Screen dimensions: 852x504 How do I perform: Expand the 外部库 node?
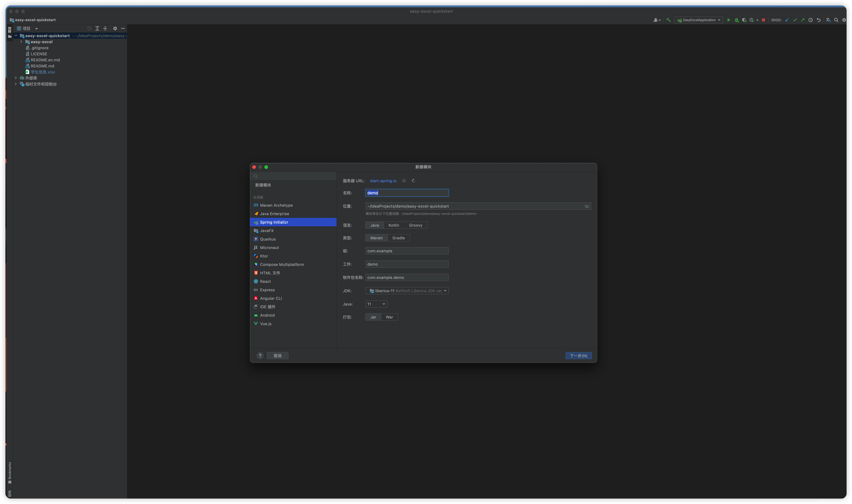pyautogui.click(x=16, y=78)
